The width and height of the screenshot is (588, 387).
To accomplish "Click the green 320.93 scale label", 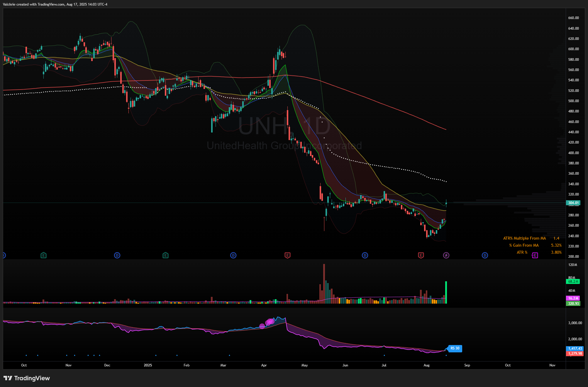I will coord(573,304).
